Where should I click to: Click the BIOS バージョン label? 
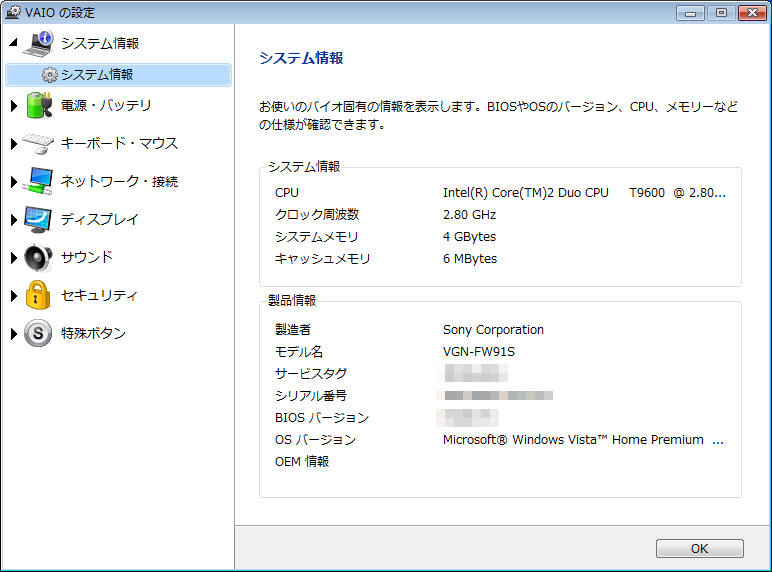click(x=322, y=418)
